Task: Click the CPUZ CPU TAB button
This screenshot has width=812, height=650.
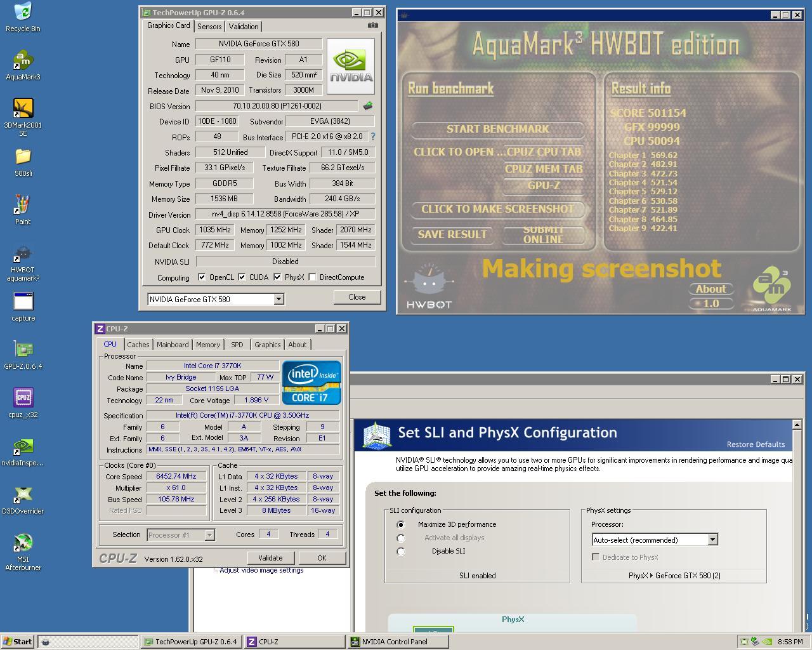Action: (x=544, y=152)
